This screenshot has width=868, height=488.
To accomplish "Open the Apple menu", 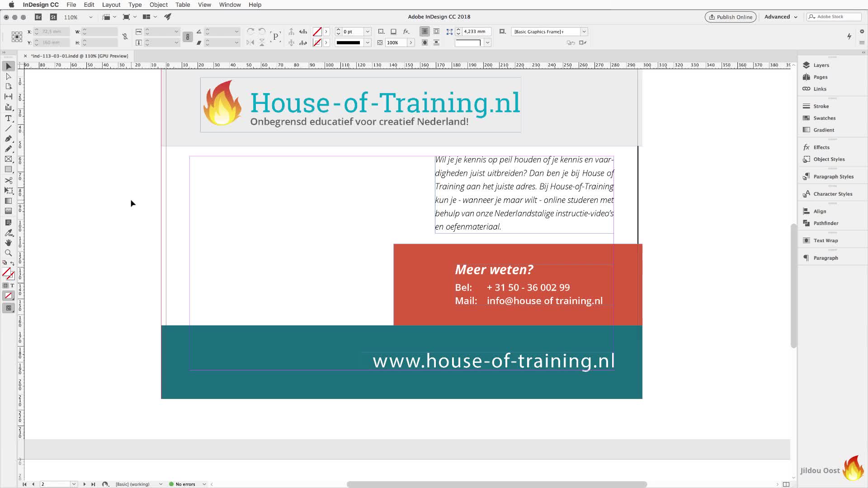I will [x=11, y=5].
